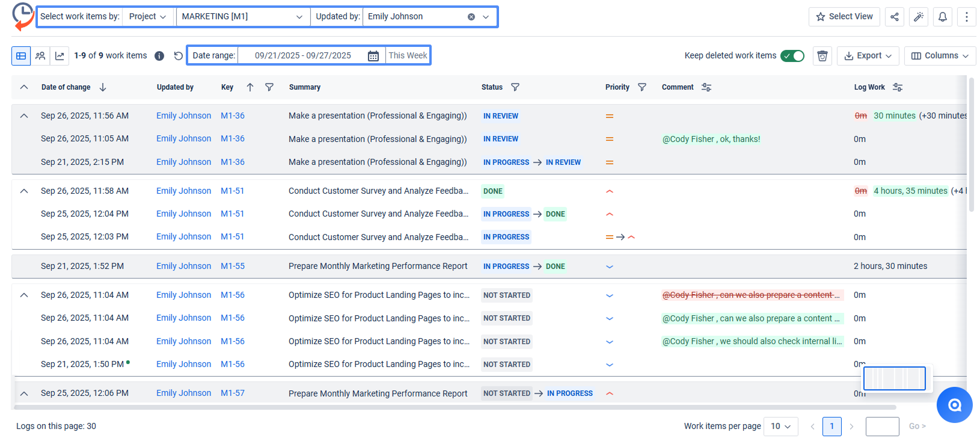
Task: Open the Export menu
Action: click(868, 56)
